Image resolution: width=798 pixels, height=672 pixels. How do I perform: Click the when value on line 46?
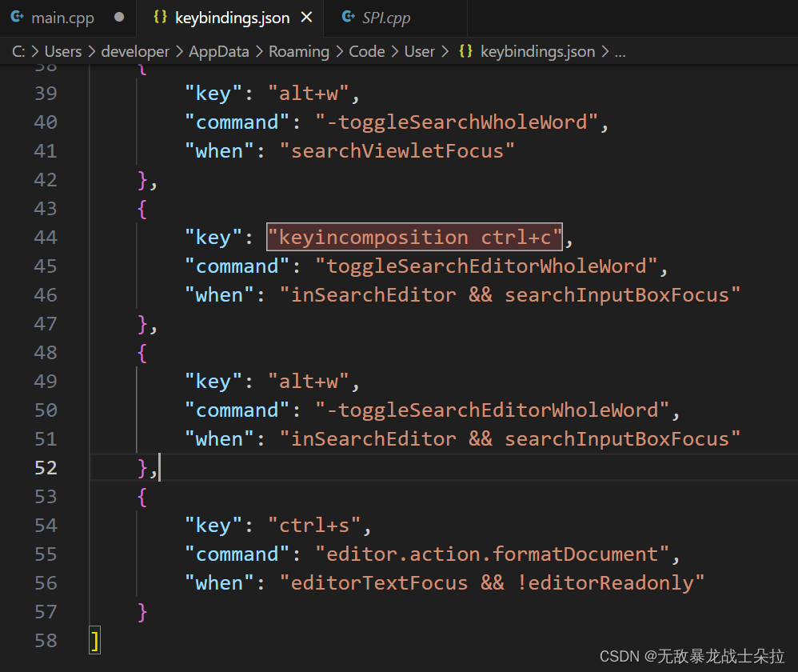point(509,295)
